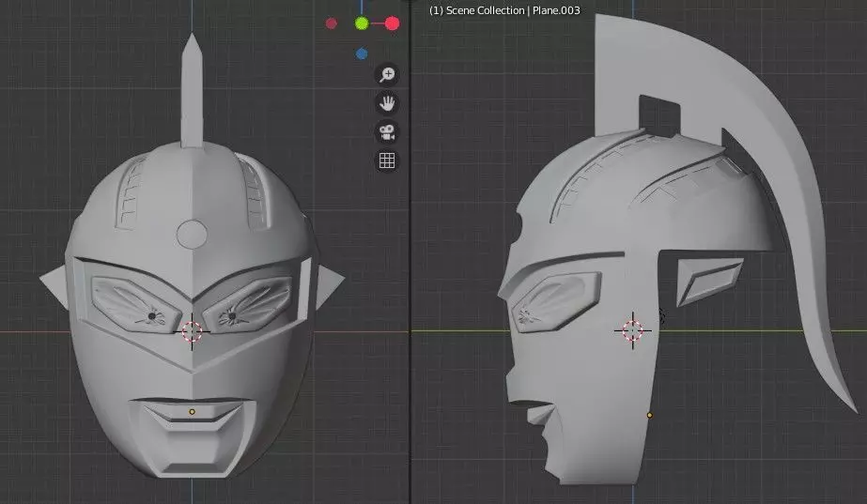This screenshot has height=504, width=867.
Task: Click the green Y axis gizmo ball
Action: click(362, 23)
